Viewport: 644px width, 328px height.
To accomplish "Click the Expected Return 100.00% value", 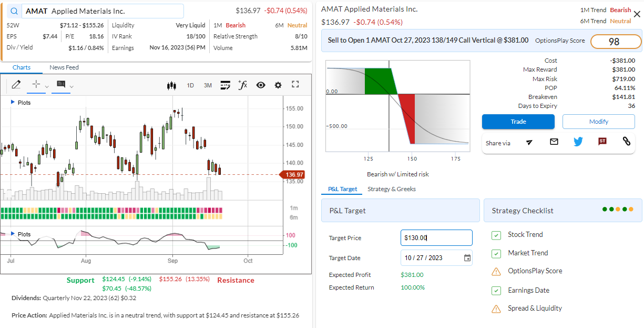I will (x=413, y=287).
